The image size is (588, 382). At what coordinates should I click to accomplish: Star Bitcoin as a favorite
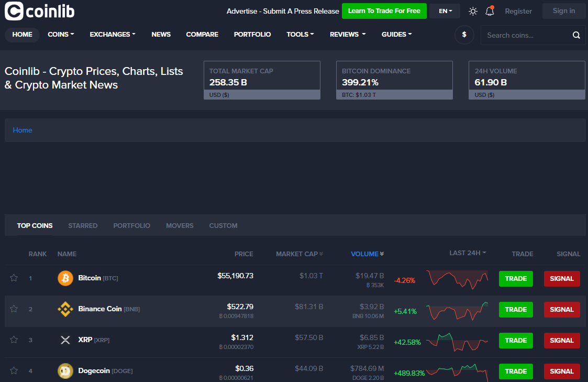coord(14,278)
